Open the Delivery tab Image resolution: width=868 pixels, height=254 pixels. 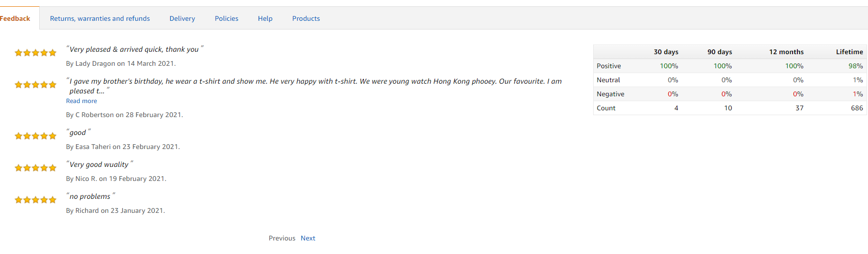[182, 18]
